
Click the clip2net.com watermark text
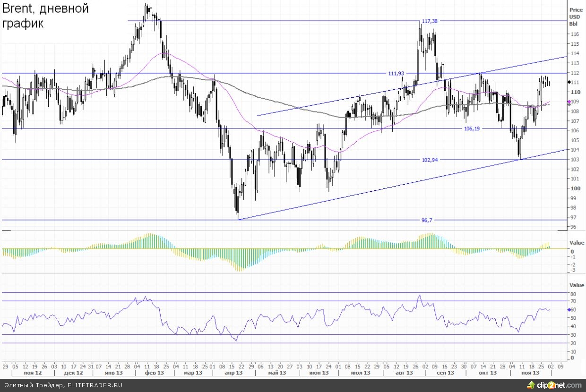pyautogui.click(x=558, y=385)
